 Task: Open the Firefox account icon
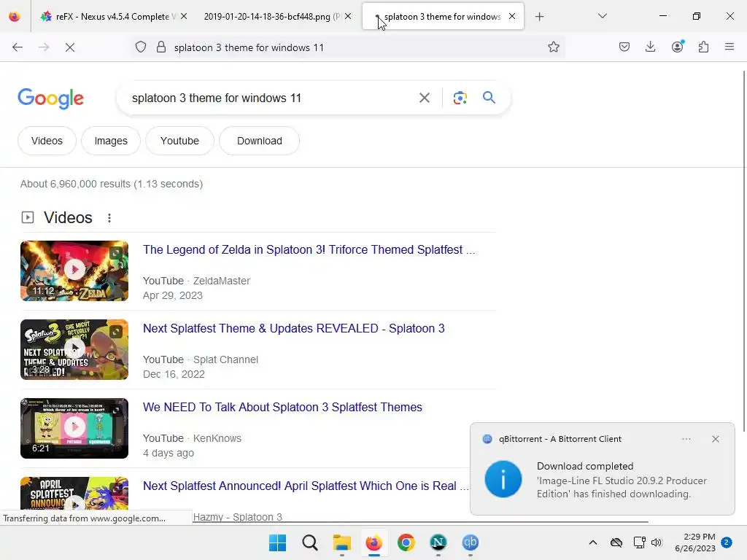(x=678, y=47)
